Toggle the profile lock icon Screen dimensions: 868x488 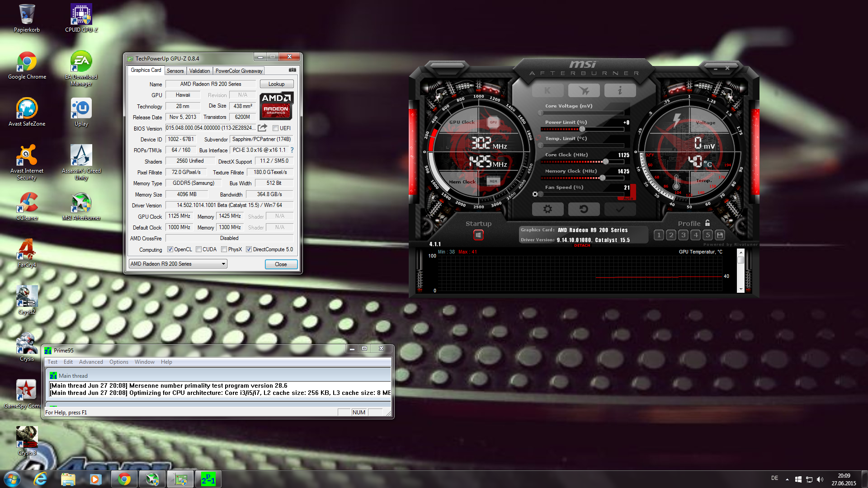[x=708, y=223]
